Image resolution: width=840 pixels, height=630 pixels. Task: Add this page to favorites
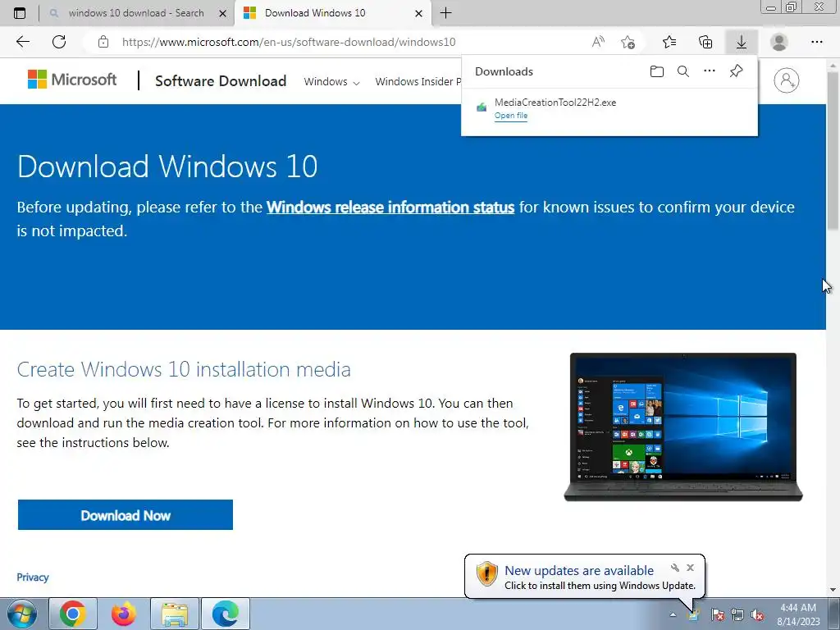(x=628, y=42)
